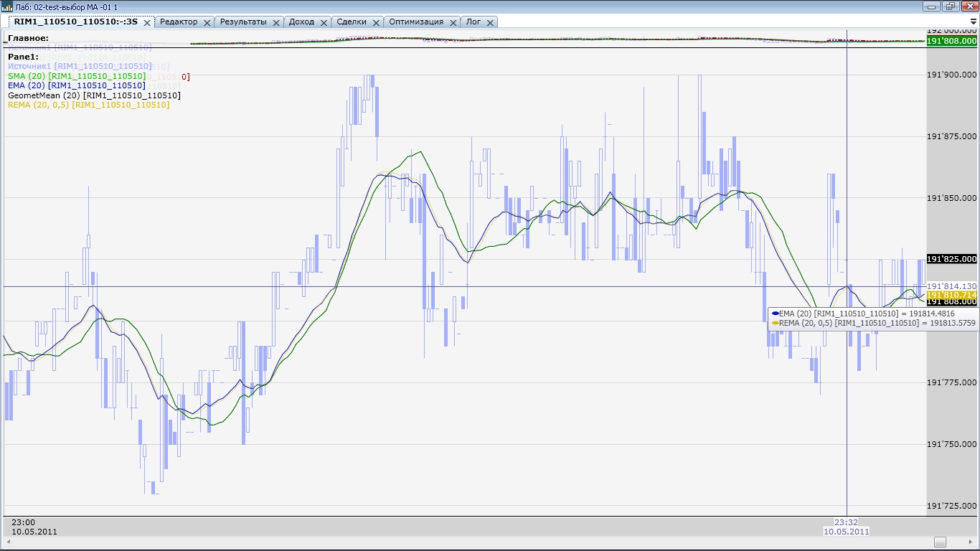This screenshot has height=551, width=980.
Task: Click the app icon in the title bar
Action: (x=6, y=6)
